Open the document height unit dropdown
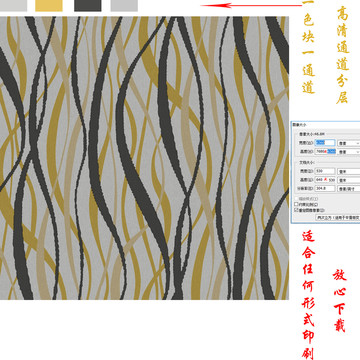Image resolution: width=360 pixels, height=360 pixels. (x=349, y=180)
